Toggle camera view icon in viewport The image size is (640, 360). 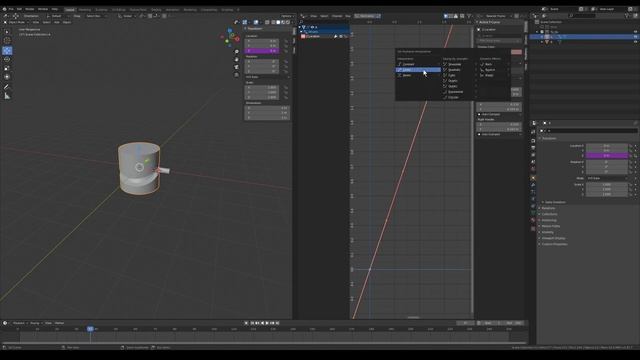click(236, 67)
